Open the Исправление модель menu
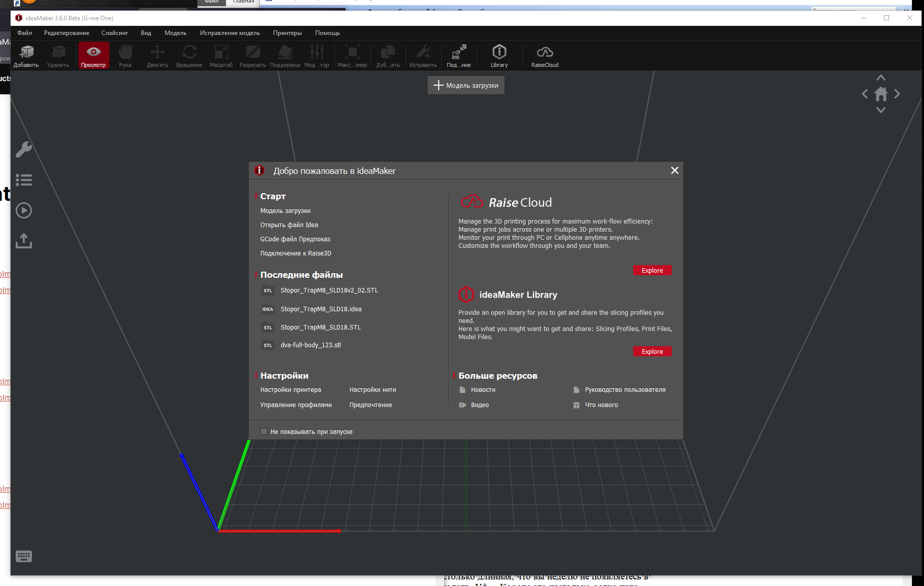Image resolution: width=924 pixels, height=586 pixels. click(x=230, y=33)
